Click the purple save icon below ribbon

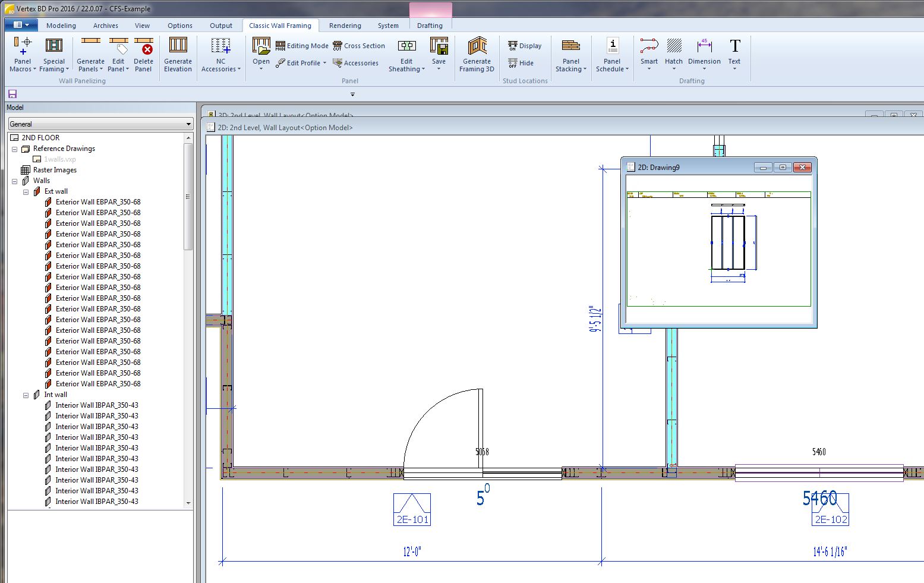[12, 94]
